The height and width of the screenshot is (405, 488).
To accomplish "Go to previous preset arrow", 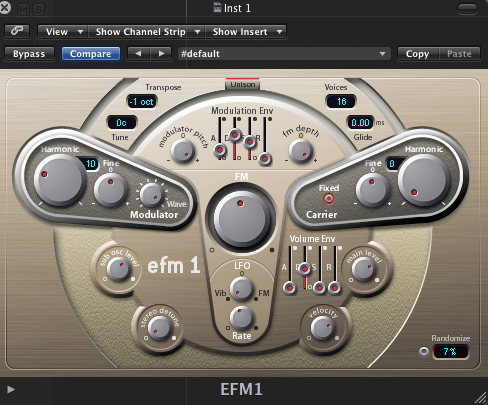I will pyautogui.click(x=138, y=54).
